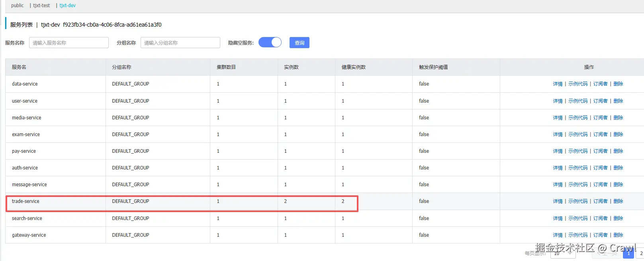This screenshot has width=644, height=261.
Task: Open 示例代码 for user-service
Action: pyautogui.click(x=578, y=101)
